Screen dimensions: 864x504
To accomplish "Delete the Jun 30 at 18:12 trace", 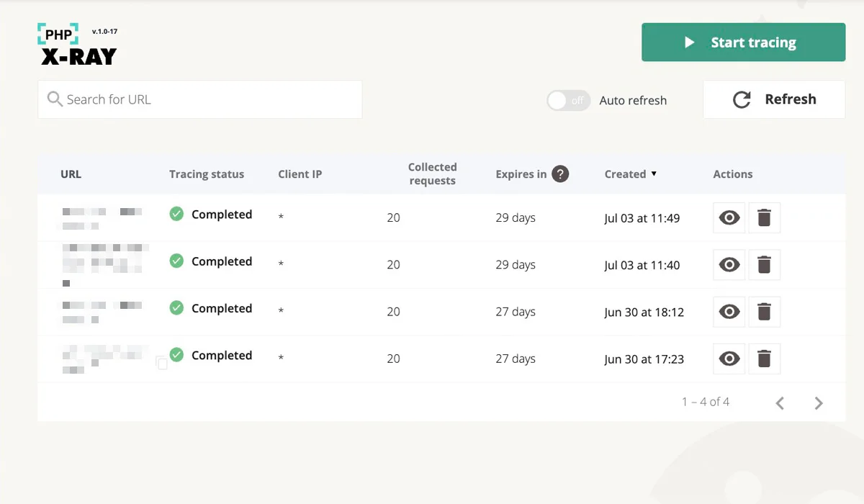I will point(765,312).
